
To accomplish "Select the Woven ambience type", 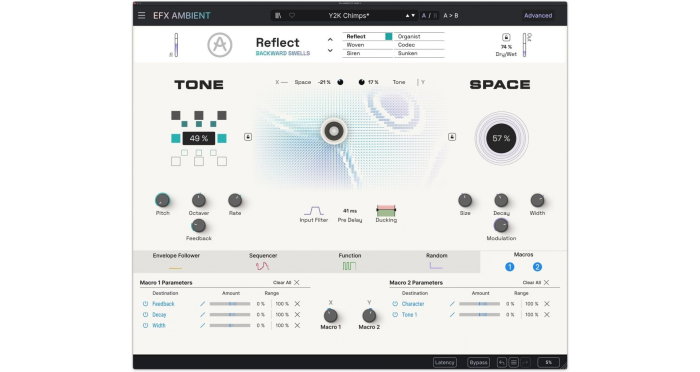I will click(x=355, y=45).
